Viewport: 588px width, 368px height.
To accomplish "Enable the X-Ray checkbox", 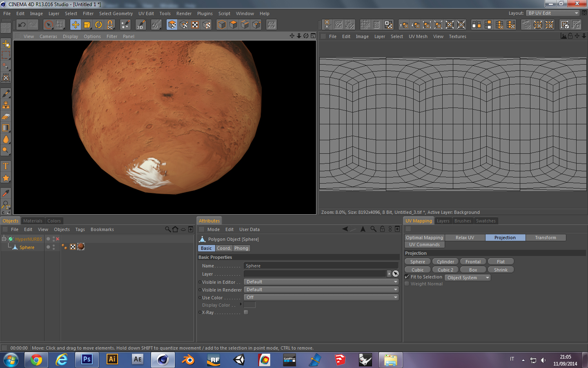I will point(246,312).
